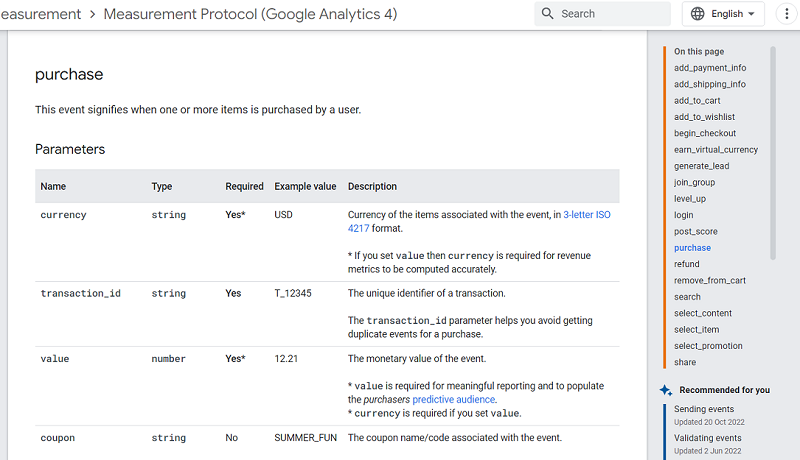Viewport: 800px width, 460px height.
Task: Jump to login section
Action: [683, 215]
